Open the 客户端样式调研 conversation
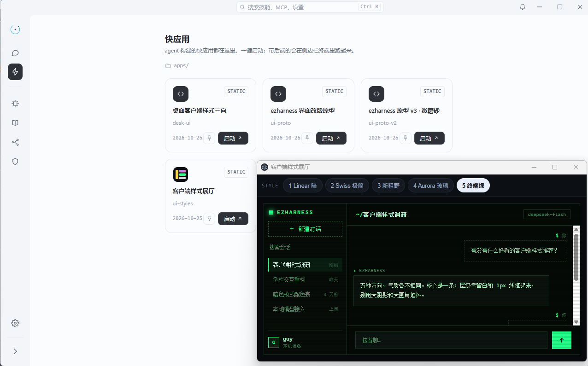 (x=305, y=265)
